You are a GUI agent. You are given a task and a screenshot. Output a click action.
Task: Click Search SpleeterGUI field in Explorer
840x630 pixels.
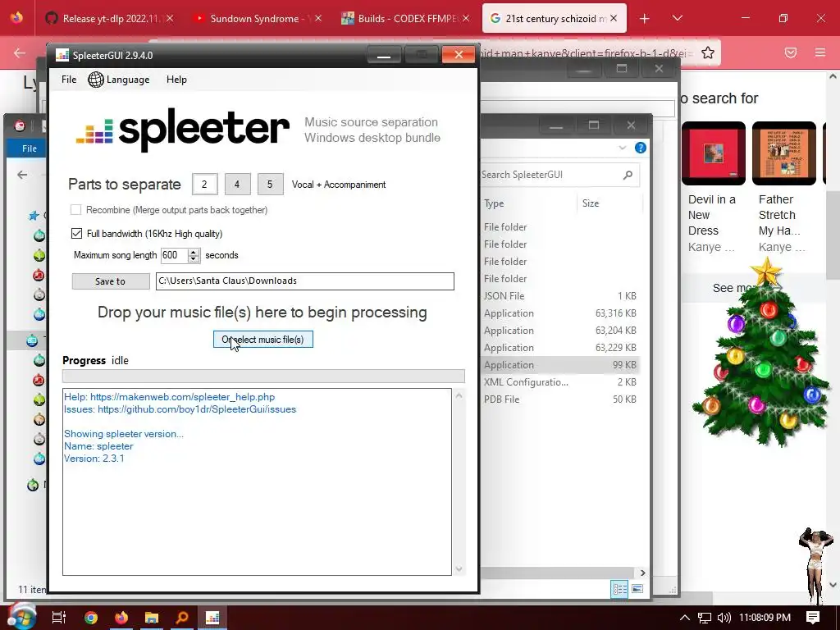point(550,175)
